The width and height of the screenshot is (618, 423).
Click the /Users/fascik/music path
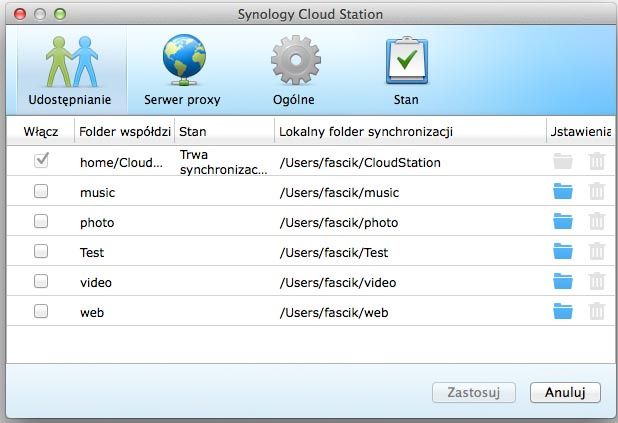click(x=339, y=192)
